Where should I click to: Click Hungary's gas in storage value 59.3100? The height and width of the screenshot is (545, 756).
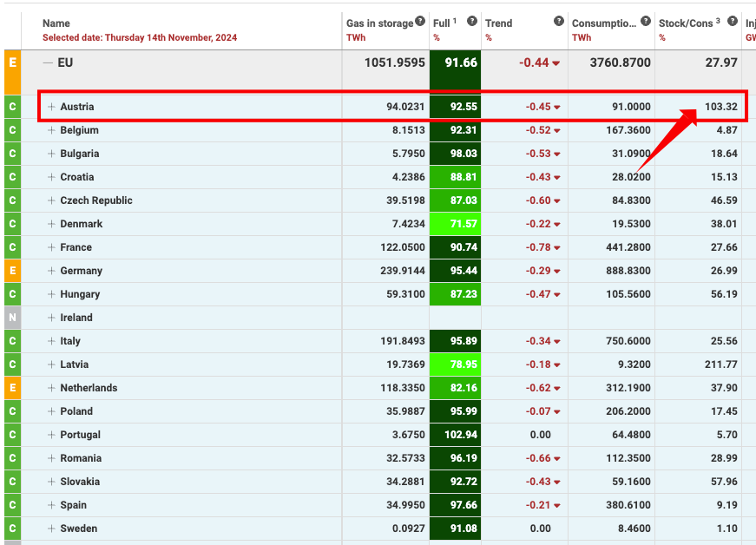[405, 294]
